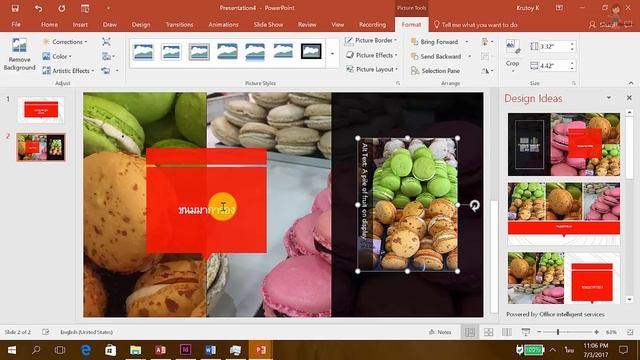Click the Office intelligent services link
640x360 pixels.
coord(572,314)
